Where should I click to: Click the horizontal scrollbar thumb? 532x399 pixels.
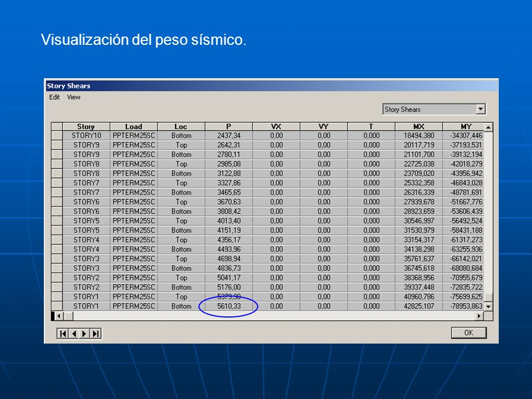click(x=68, y=316)
